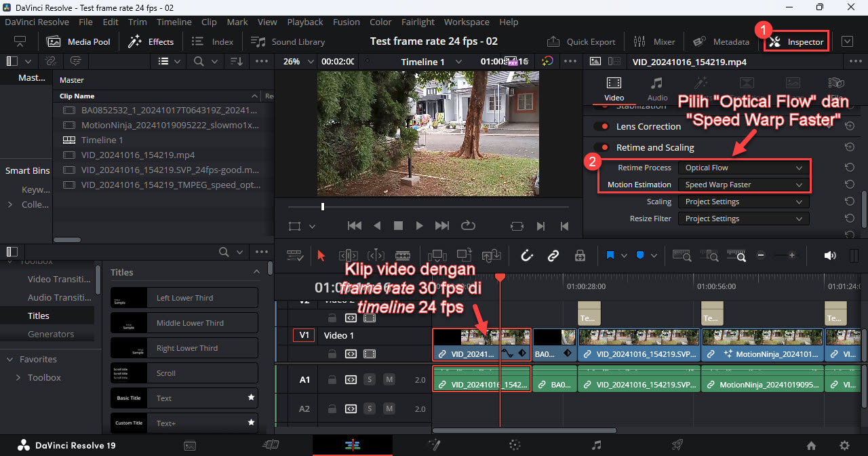Toggle the Lens Correction switch
This screenshot has width=868, height=456.
(x=601, y=126)
